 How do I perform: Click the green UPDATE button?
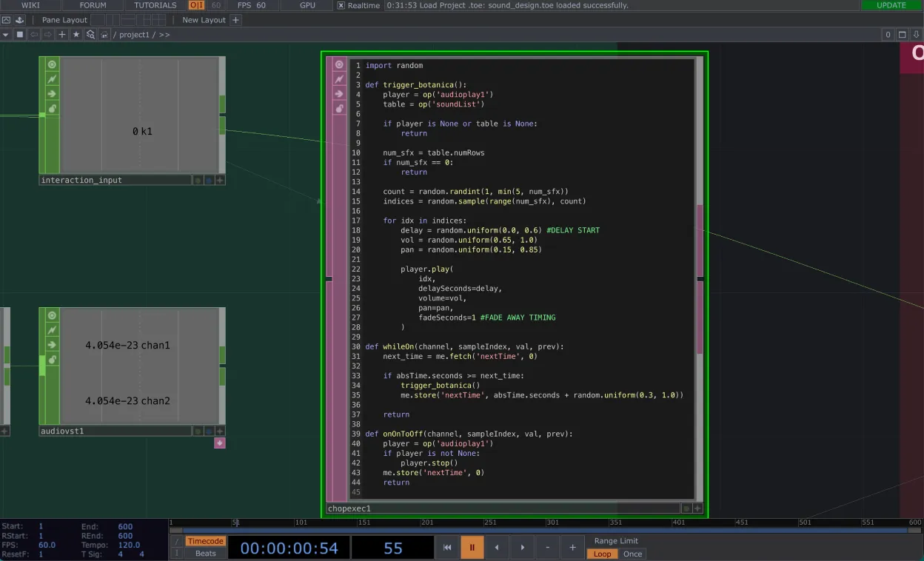[x=891, y=5]
